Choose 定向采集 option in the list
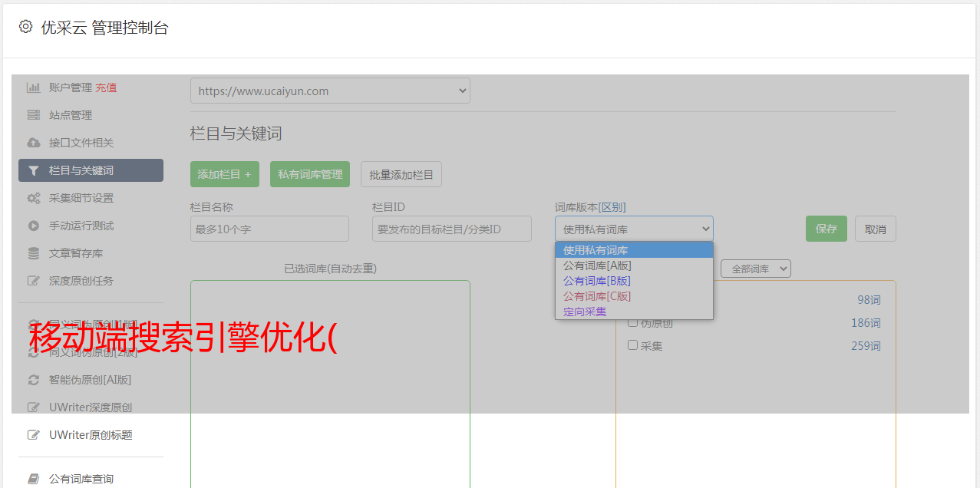This screenshot has height=488, width=980. (634, 312)
